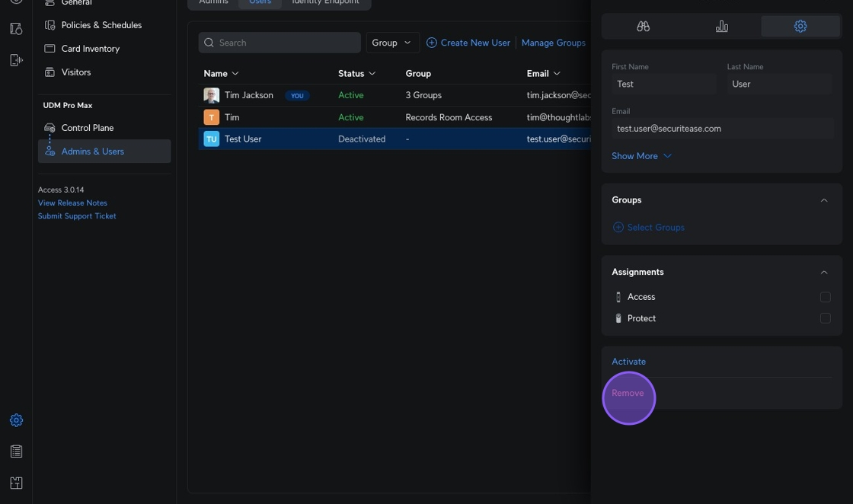This screenshot has width=853, height=504.
Task: Collapse the Groups section
Action: [823, 200]
